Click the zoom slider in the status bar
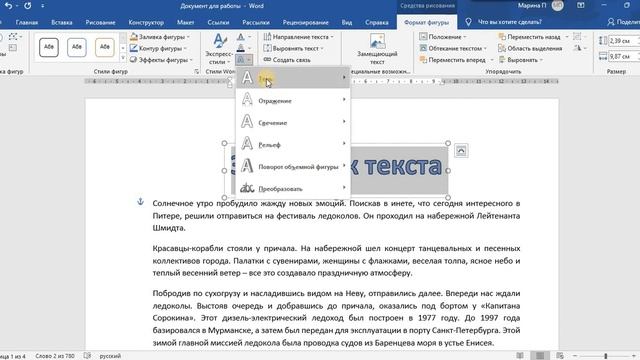 click(x=606, y=356)
